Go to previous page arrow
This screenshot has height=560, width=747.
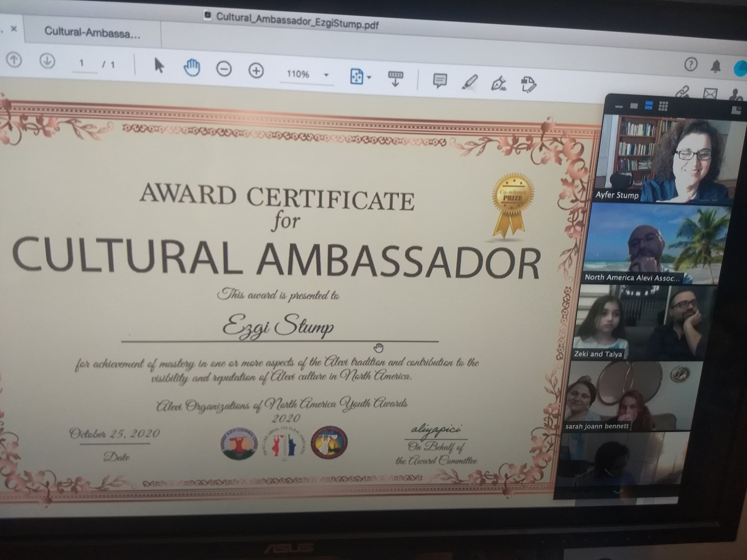click(14, 60)
